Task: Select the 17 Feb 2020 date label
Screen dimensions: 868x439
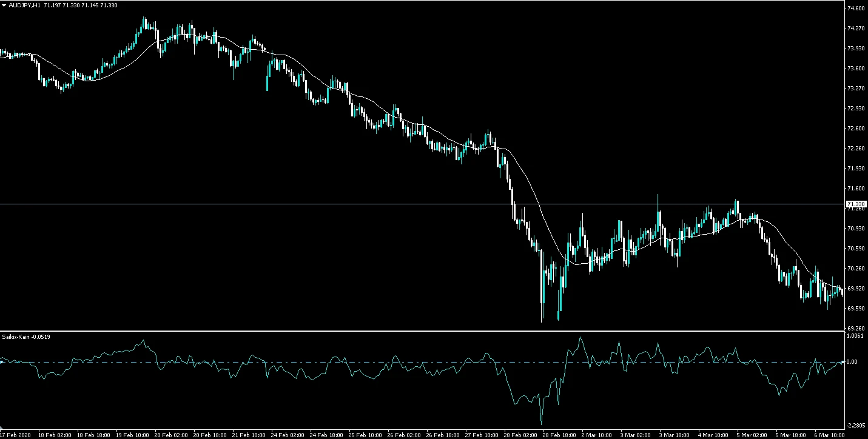Action: [x=15, y=435]
